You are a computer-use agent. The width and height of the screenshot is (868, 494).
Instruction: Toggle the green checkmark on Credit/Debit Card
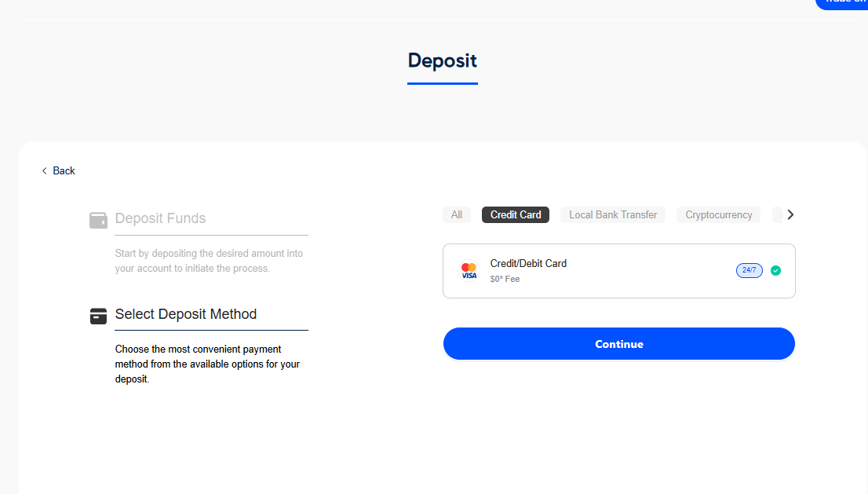point(775,271)
